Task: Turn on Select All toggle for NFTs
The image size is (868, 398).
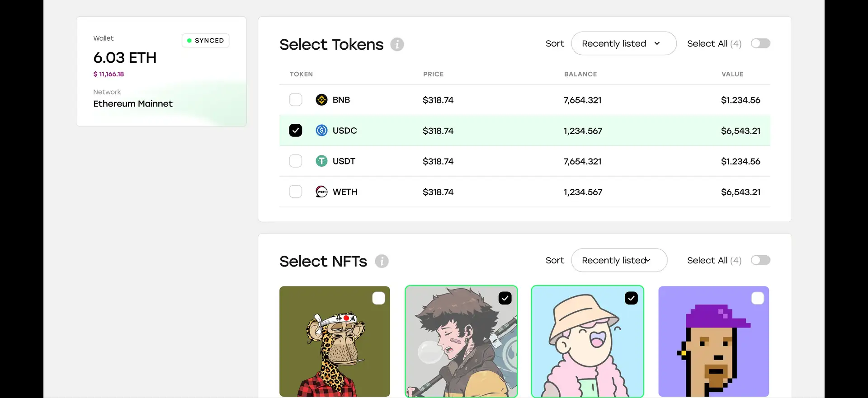Action: (x=760, y=260)
